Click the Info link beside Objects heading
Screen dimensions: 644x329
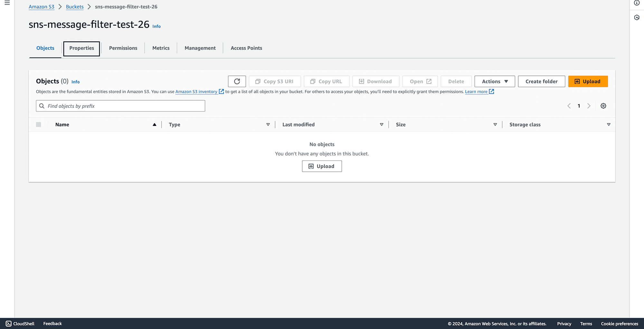tap(75, 82)
